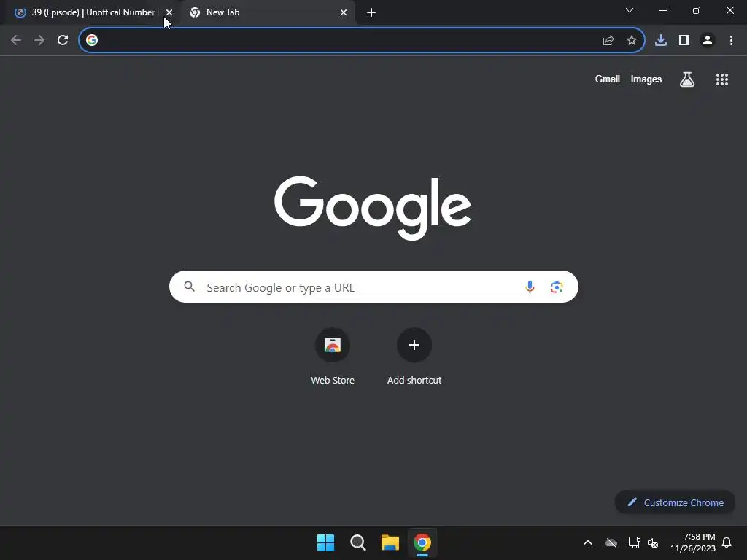This screenshot has width=747, height=560.
Task: Open the Google apps grid
Action: pos(721,79)
